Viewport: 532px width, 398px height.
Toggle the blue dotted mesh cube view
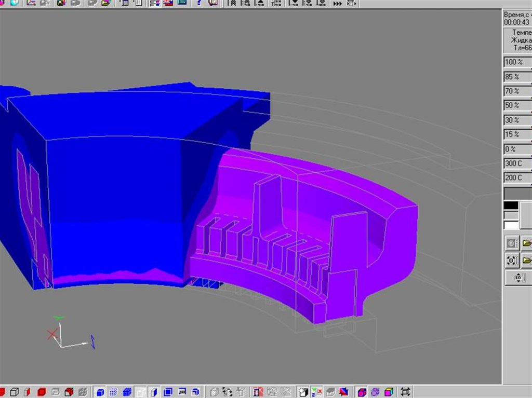113,392
